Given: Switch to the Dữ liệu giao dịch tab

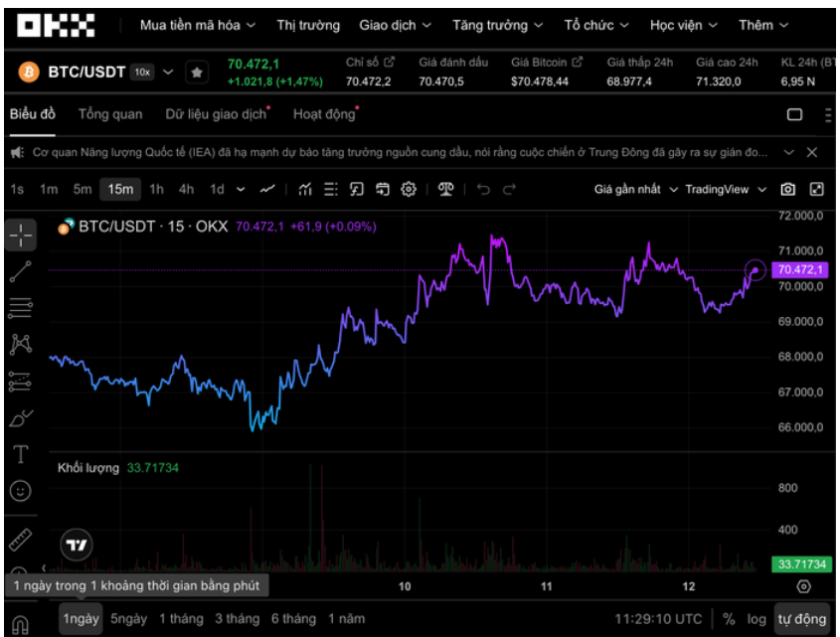Looking at the screenshot, I should click(217, 114).
